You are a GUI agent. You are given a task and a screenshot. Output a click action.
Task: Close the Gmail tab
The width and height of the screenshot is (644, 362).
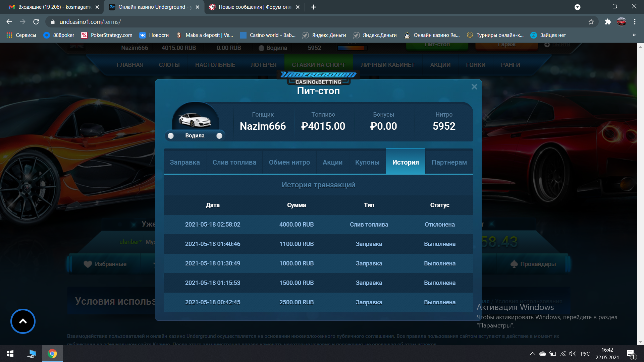click(97, 7)
